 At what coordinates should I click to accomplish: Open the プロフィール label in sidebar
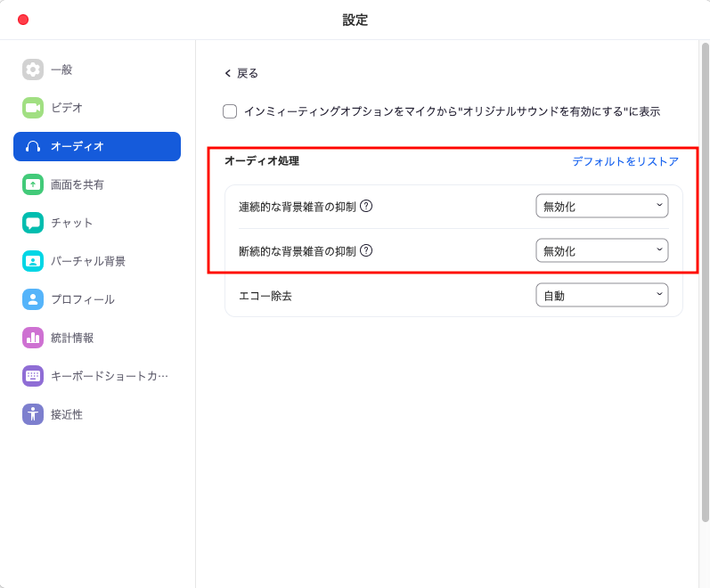[83, 299]
